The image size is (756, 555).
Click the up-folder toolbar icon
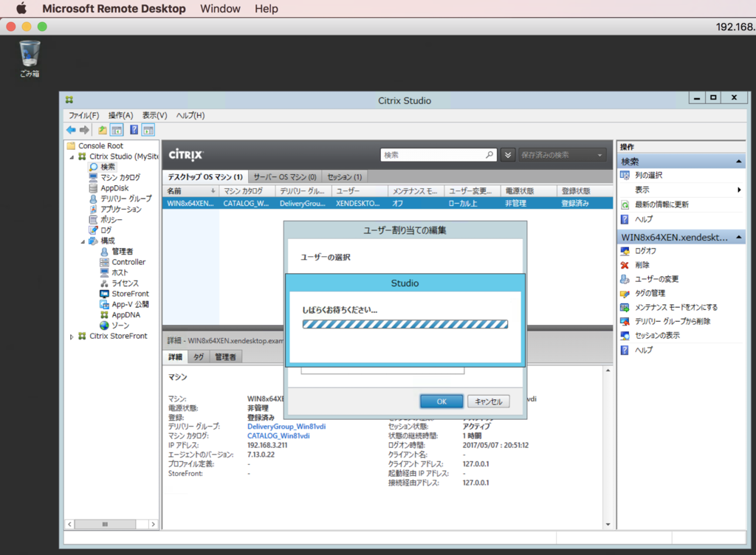pyautogui.click(x=102, y=130)
